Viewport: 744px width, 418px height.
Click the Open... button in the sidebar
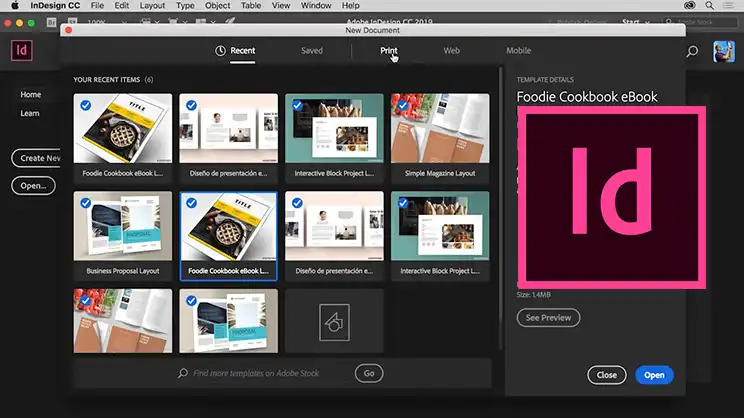tap(33, 186)
